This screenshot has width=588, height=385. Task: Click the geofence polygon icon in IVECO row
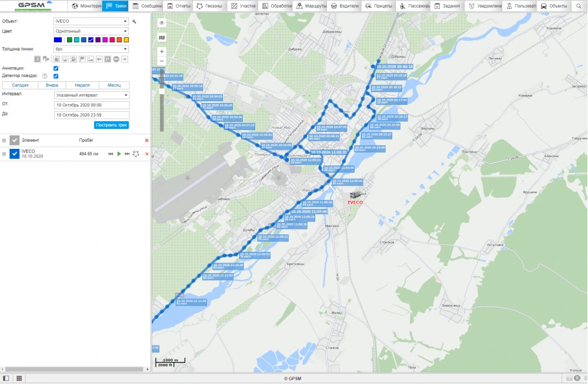click(136, 154)
